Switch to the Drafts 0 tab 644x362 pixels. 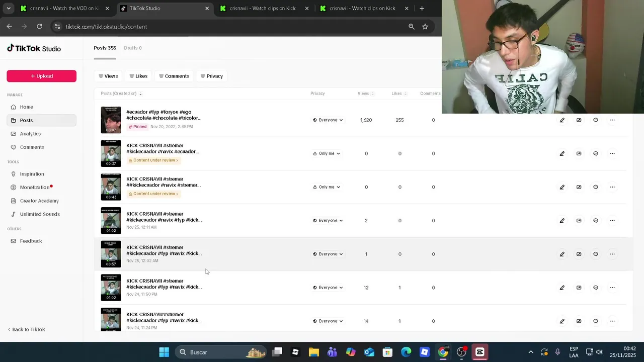click(133, 48)
